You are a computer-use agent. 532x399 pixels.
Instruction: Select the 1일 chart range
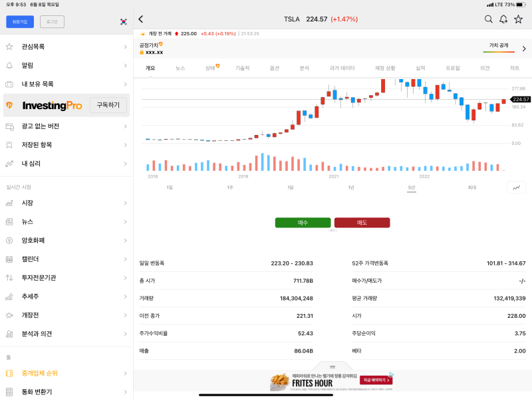[170, 188]
